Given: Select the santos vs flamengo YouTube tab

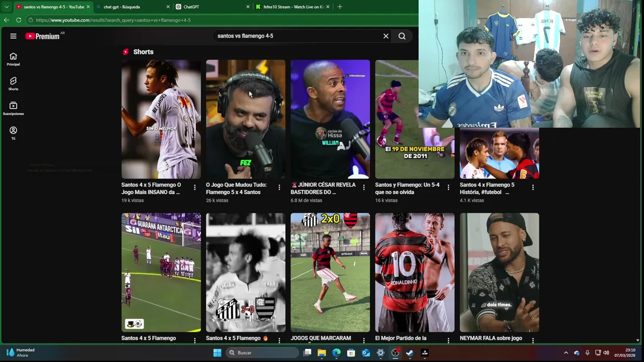Looking at the screenshot, I should [53, 7].
